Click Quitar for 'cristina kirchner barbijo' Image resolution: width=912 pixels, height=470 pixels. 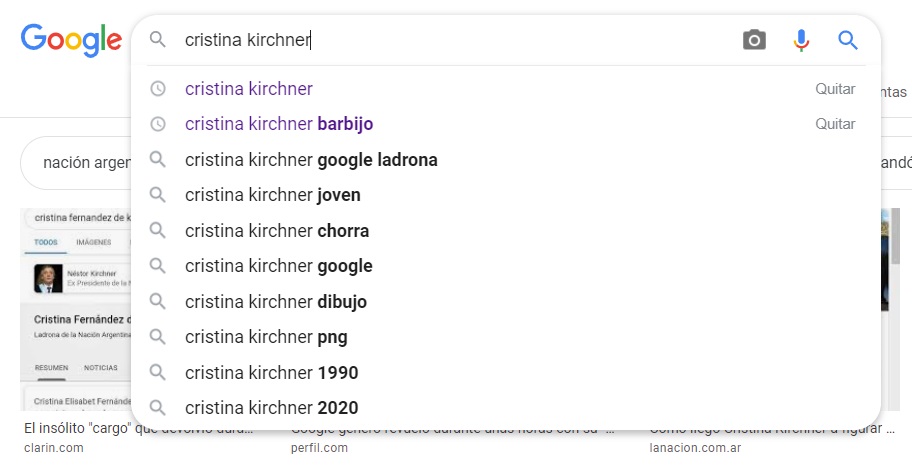[x=835, y=124]
